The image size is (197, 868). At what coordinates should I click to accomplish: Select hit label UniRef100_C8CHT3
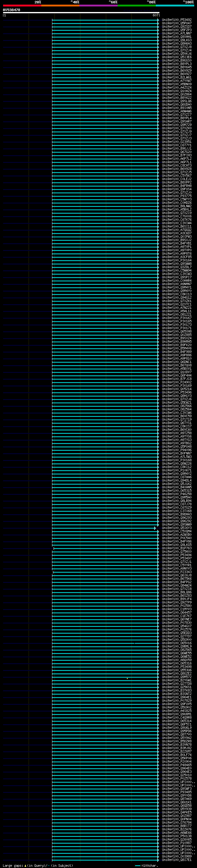click(177, 165)
